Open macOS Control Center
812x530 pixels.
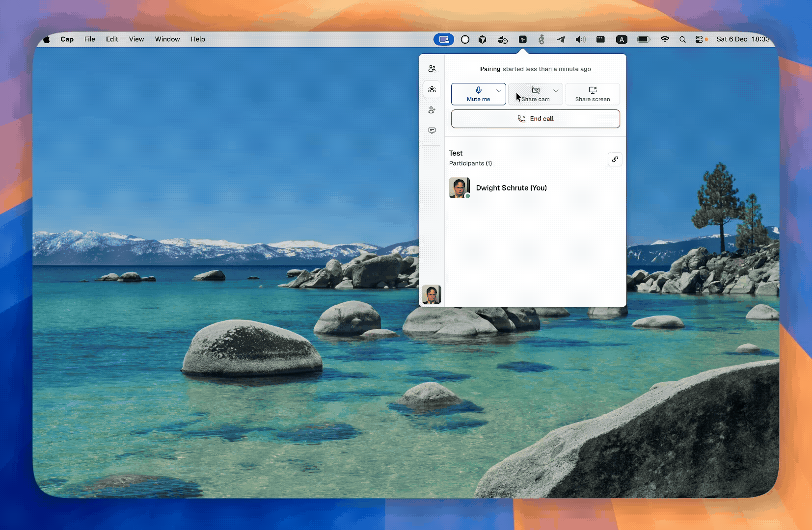tap(699, 39)
